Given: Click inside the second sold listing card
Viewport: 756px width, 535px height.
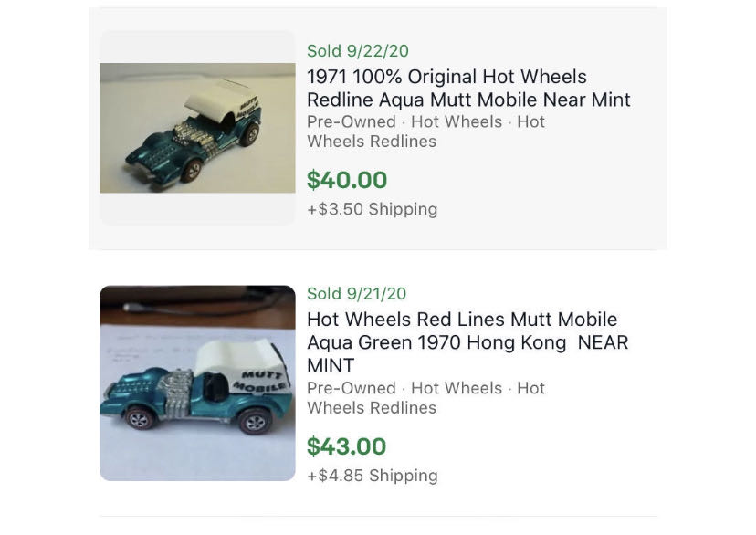Looking at the screenshot, I should (378, 383).
